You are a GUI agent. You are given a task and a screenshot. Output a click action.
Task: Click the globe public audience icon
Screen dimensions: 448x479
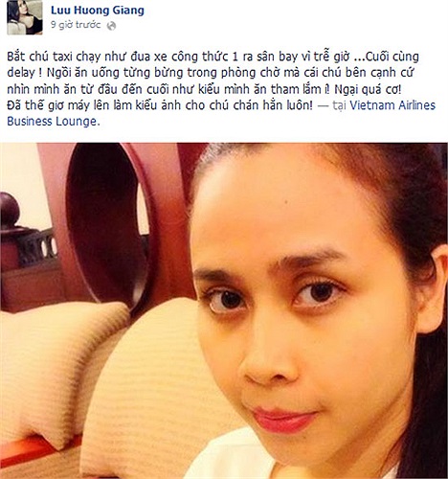pos(111,26)
